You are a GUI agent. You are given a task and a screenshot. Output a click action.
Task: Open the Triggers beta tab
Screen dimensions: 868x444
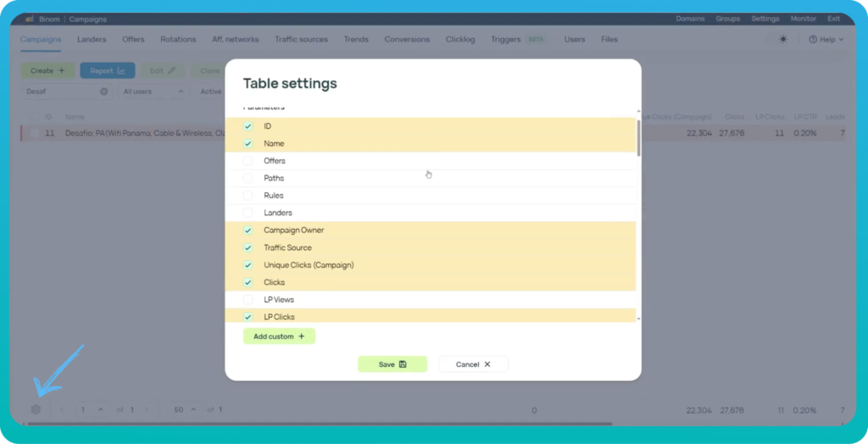[x=518, y=39]
